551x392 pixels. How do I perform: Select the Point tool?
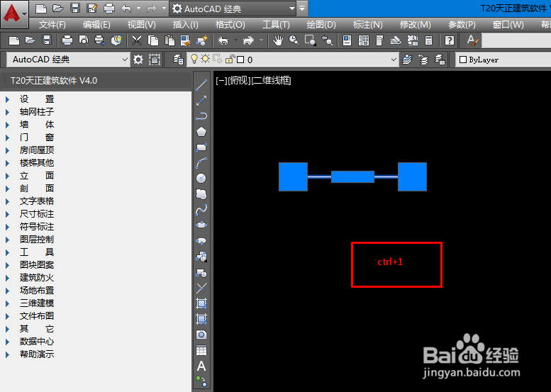[201, 288]
